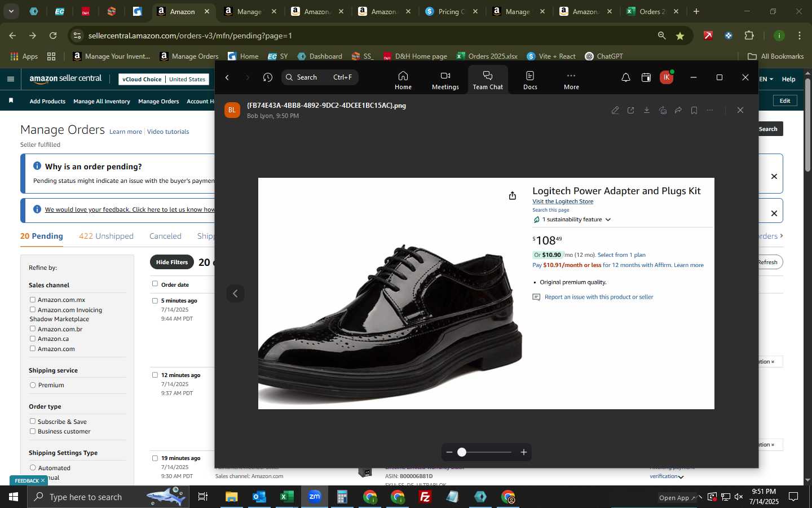Open Add Products menu item

pyautogui.click(x=47, y=102)
